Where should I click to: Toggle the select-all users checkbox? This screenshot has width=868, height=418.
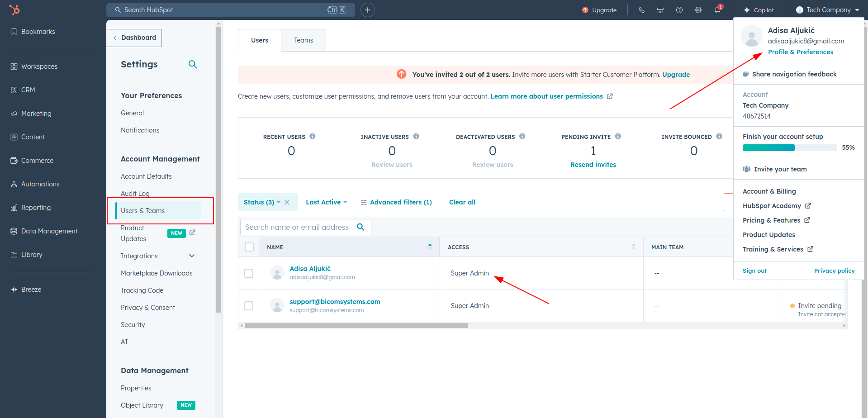249,247
